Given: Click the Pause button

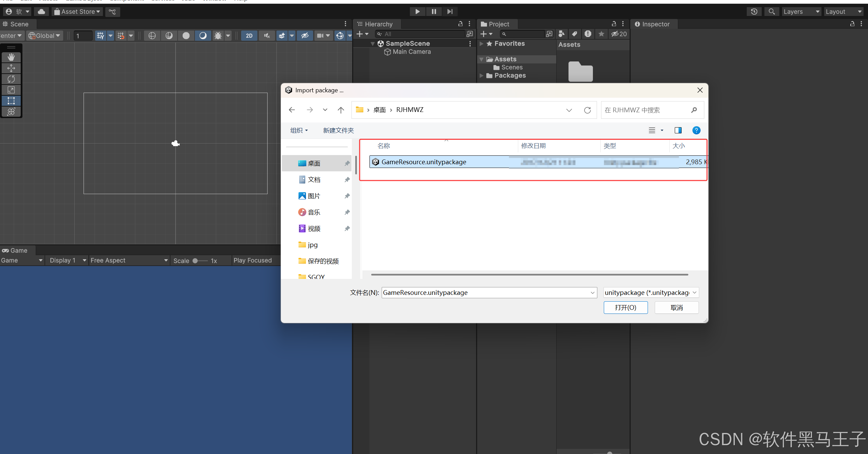Looking at the screenshot, I should point(434,12).
